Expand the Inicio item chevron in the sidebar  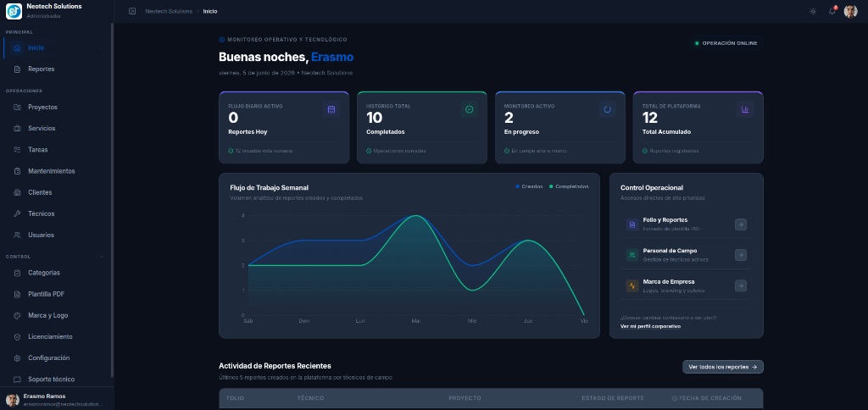100,48
